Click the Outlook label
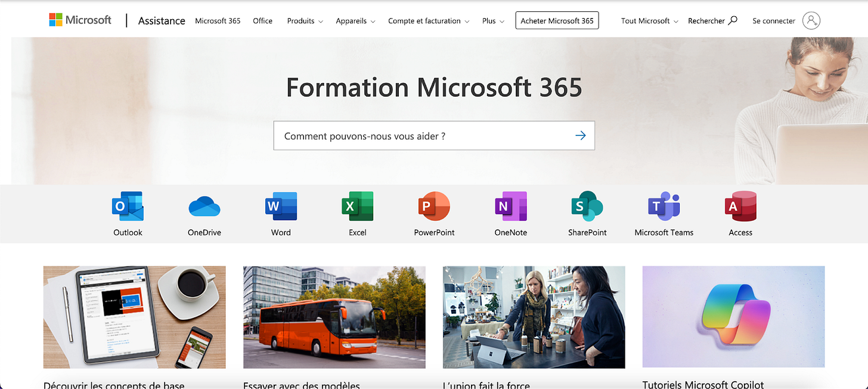 coord(128,233)
